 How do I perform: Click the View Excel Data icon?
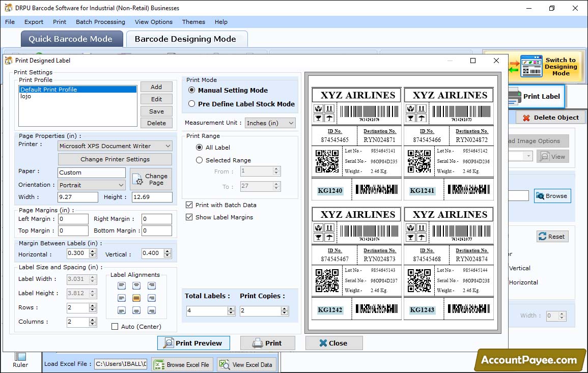224,364
